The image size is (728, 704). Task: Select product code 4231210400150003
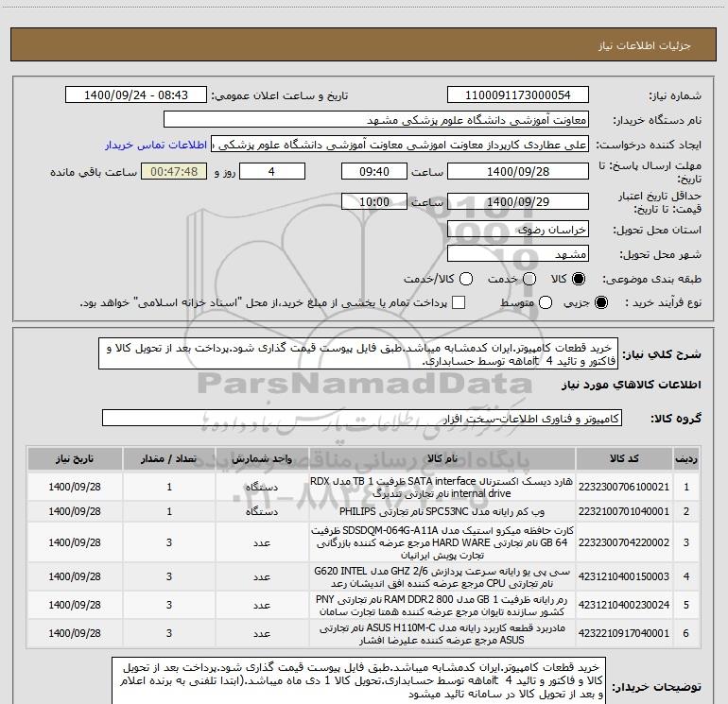[624, 576]
